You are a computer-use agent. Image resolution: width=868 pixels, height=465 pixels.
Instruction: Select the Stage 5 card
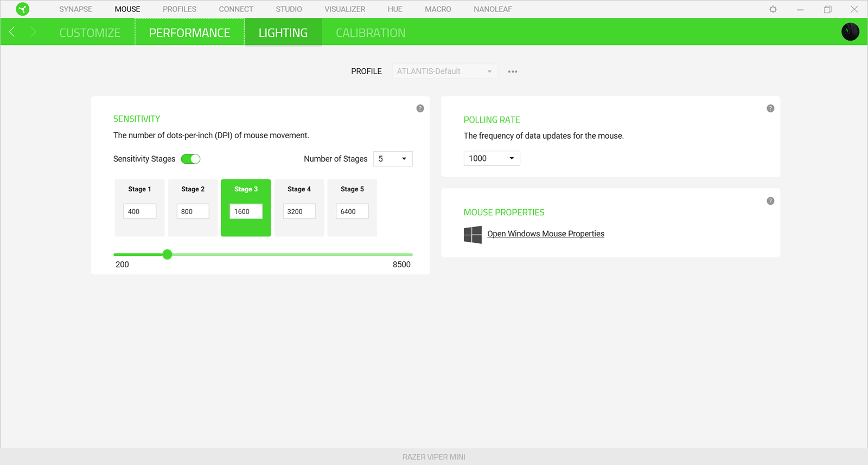coord(352,208)
